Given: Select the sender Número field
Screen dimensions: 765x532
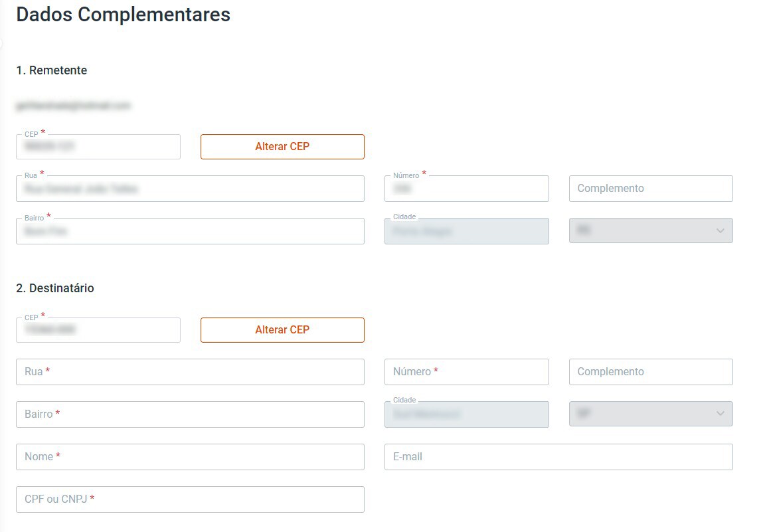Looking at the screenshot, I should point(466,189).
